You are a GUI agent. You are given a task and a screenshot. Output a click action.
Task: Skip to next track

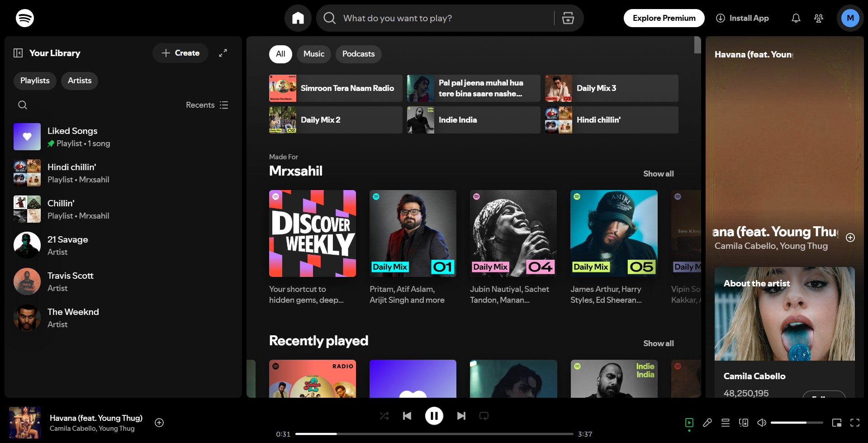click(x=461, y=416)
